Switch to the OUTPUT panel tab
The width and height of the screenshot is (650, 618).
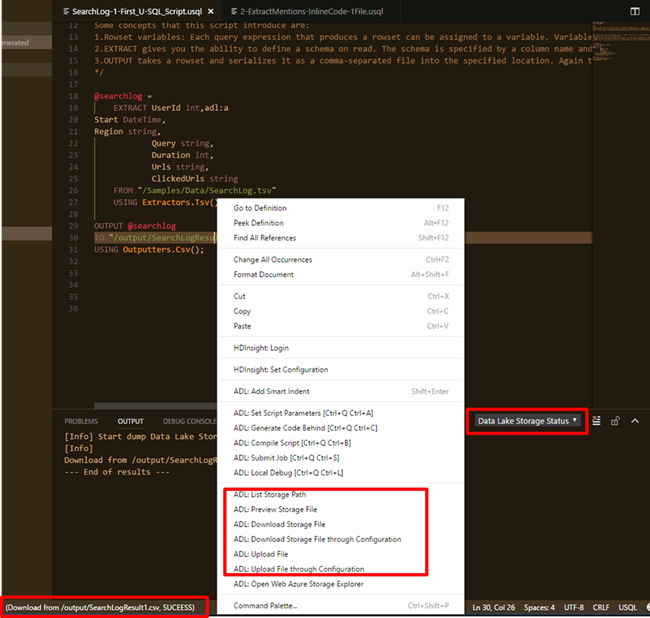point(130,421)
